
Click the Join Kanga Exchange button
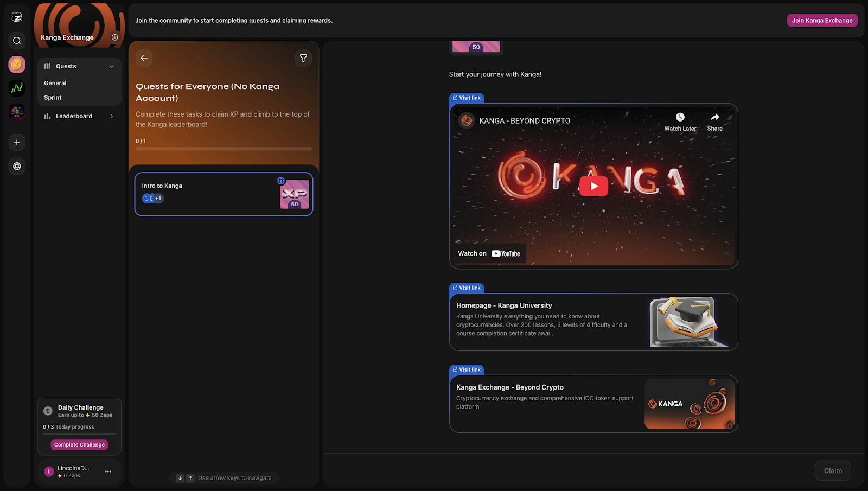click(x=822, y=20)
